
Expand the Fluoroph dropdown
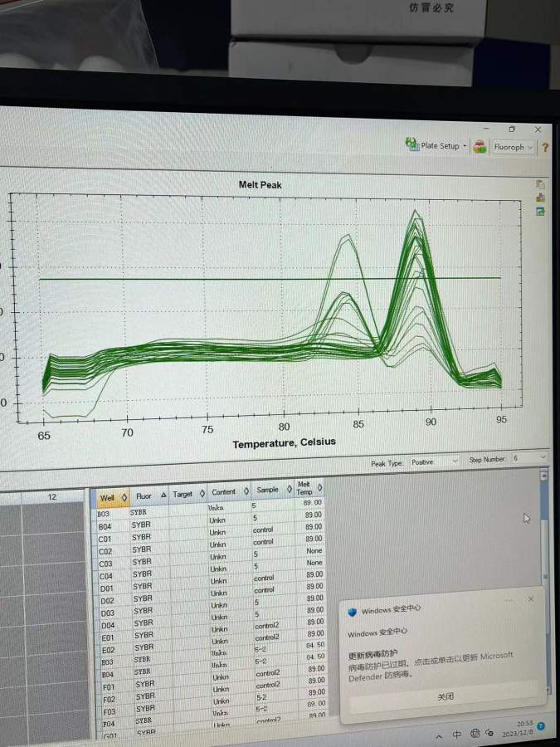click(x=514, y=147)
